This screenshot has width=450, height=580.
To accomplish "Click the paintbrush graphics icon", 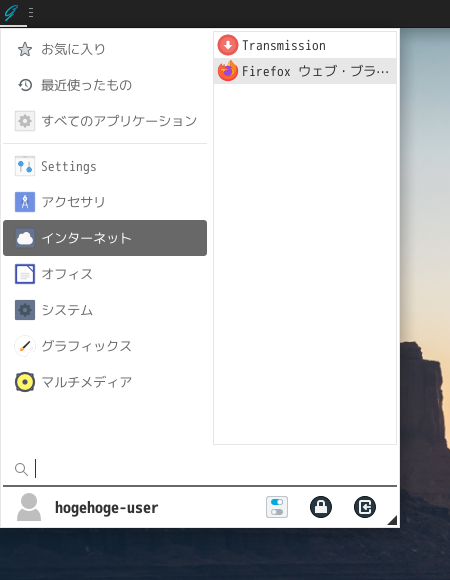I will (x=25, y=346).
